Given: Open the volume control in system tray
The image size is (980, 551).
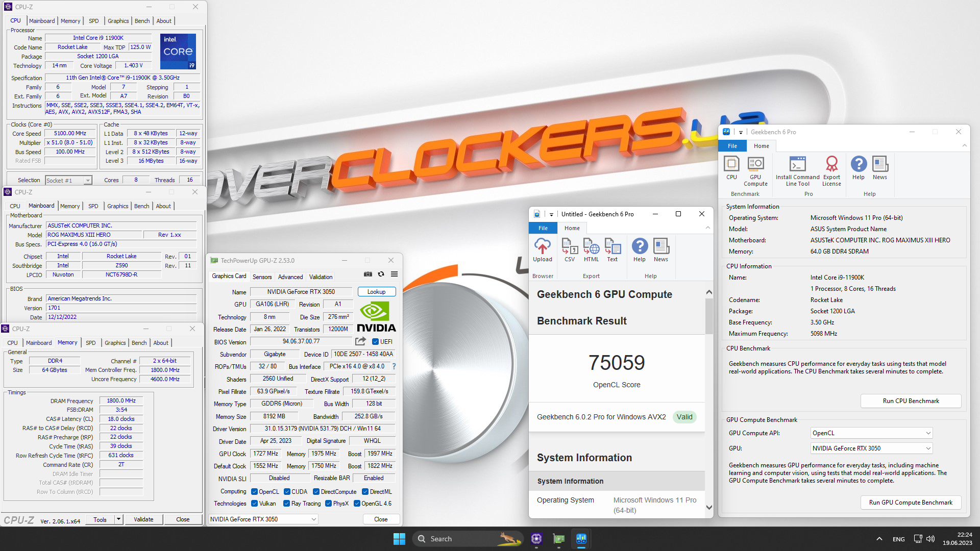Looking at the screenshot, I should [x=930, y=539].
